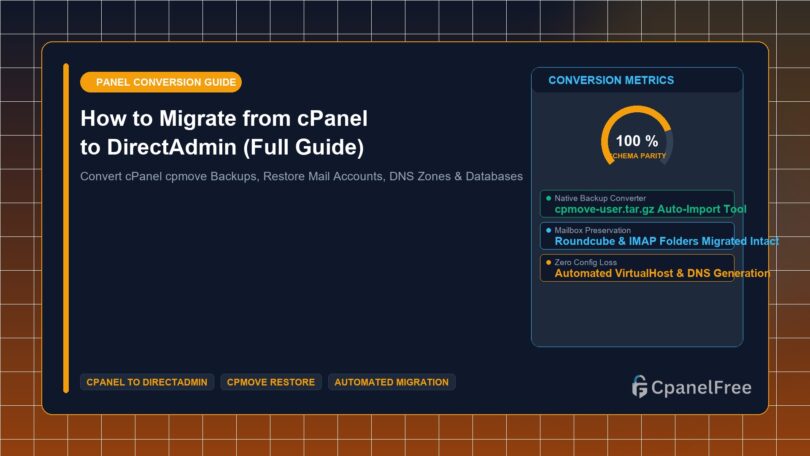This screenshot has height=456, width=810.
Task: Click the orange dot beside Zero Config Loss
Action: 549,262
